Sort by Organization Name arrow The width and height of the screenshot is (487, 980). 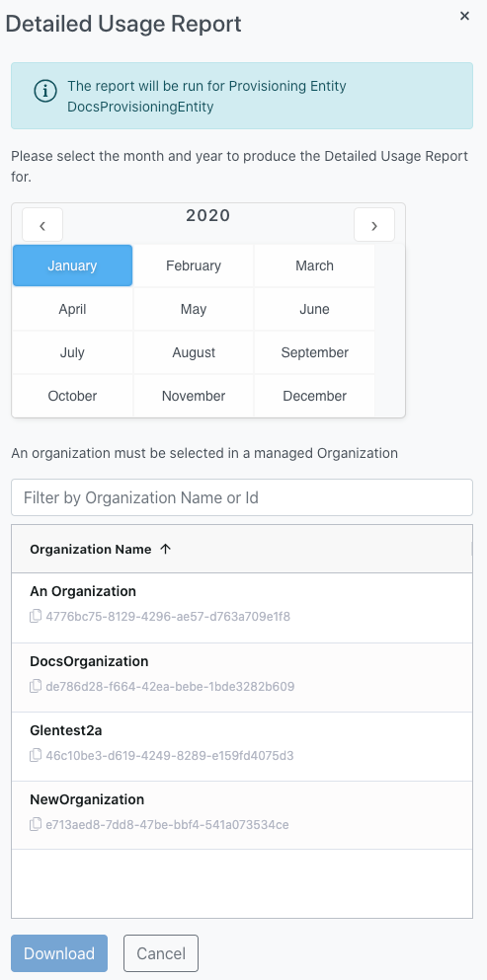tap(165, 549)
